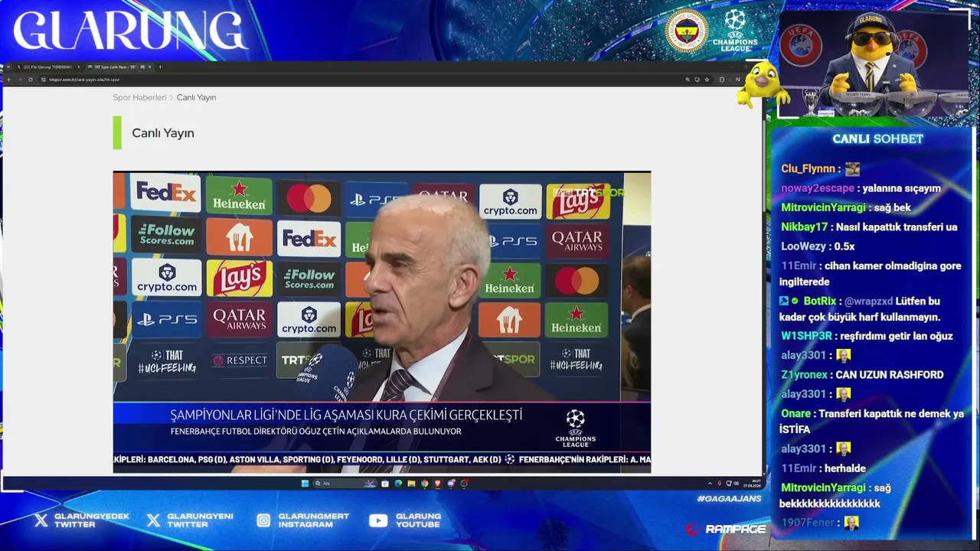Click the Canlı Yayın page heading
The height and width of the screenshot is (551, 980).
tap(163, 133)
